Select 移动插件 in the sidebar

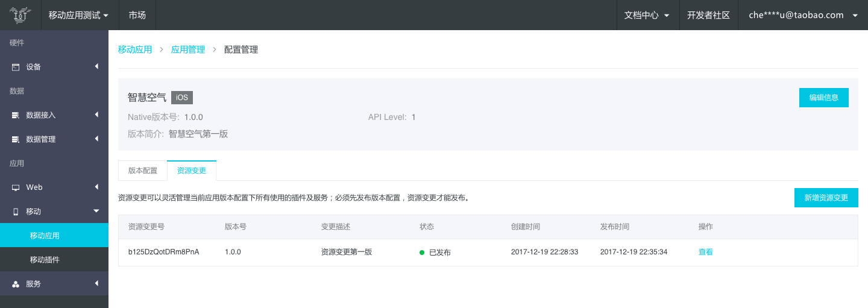coord(54,260)
